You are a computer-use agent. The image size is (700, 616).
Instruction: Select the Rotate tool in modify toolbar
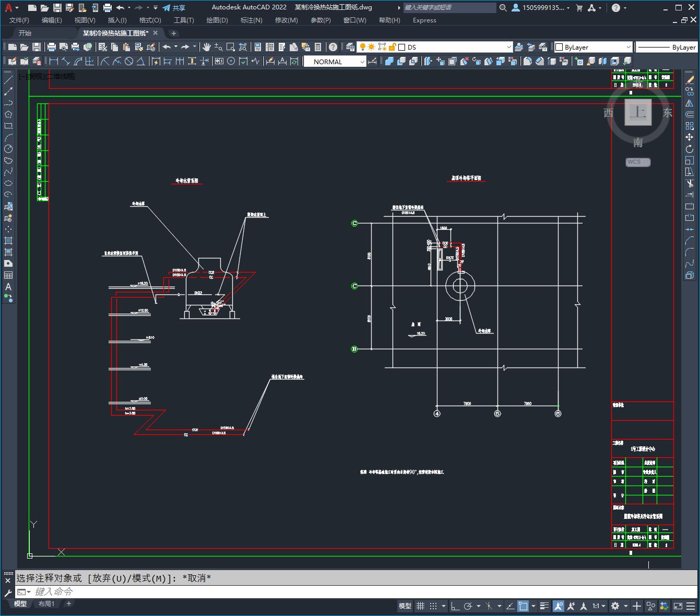tap(690, 149)
